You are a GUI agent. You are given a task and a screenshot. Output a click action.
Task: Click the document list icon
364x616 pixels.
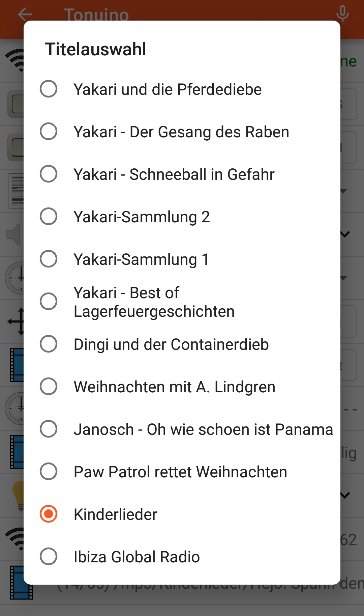[x=16, y=191]
